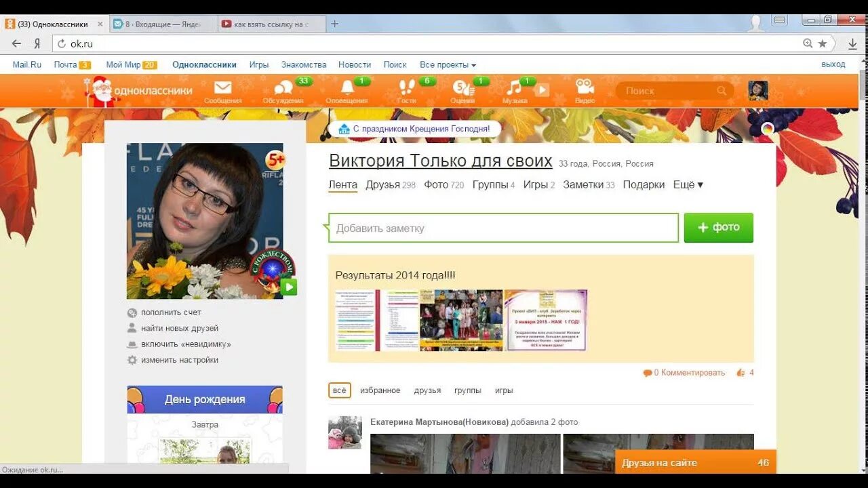Open С праздником Крещения Господня banner
The height and width of the screenshot is (488, 868).
pos(414,128)
